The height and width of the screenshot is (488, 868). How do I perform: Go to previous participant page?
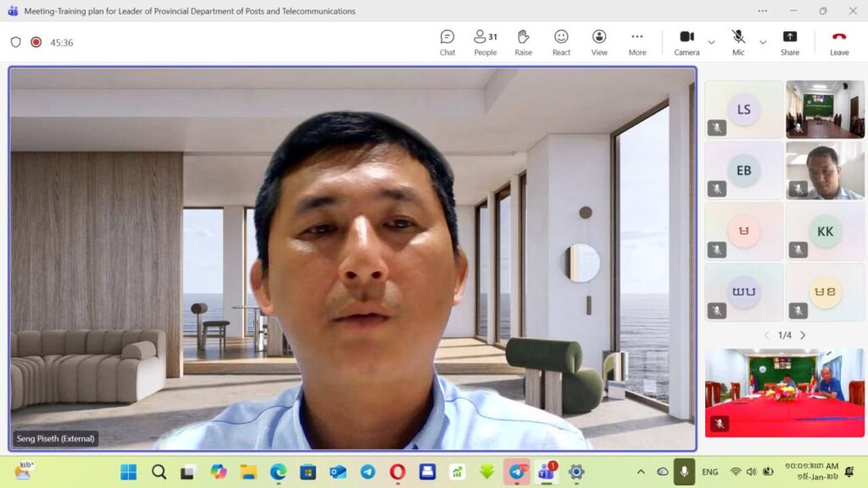pos(767,335)
